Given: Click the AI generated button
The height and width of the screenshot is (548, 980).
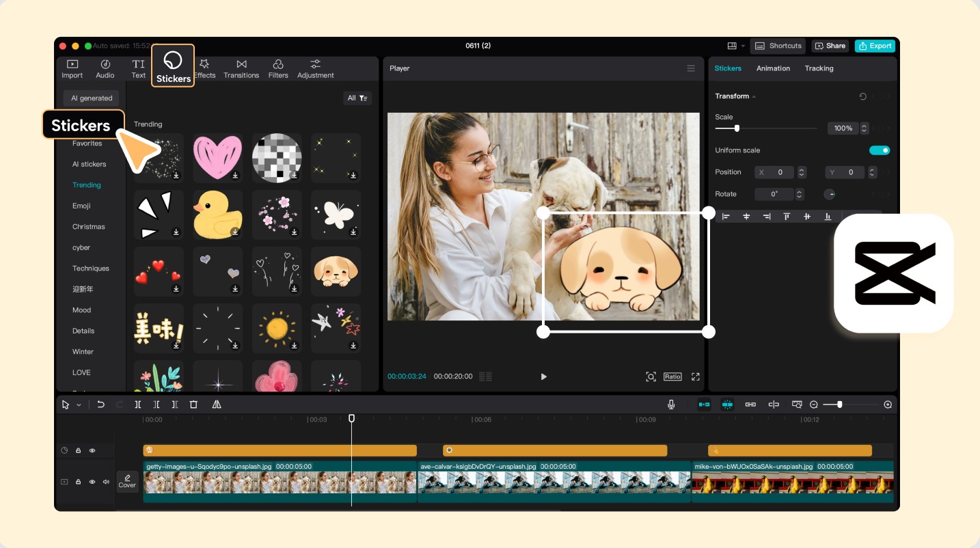Looking at the screenshot, I should [92, 98].
